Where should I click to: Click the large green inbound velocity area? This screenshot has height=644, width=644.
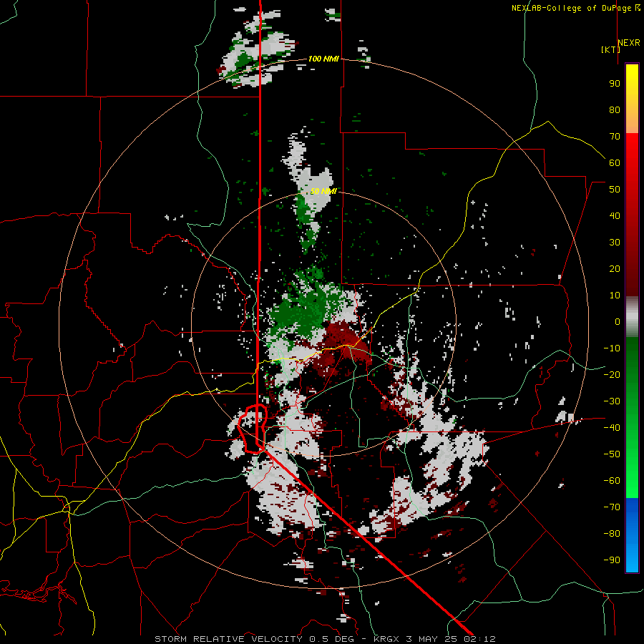[x=303, y=308]
